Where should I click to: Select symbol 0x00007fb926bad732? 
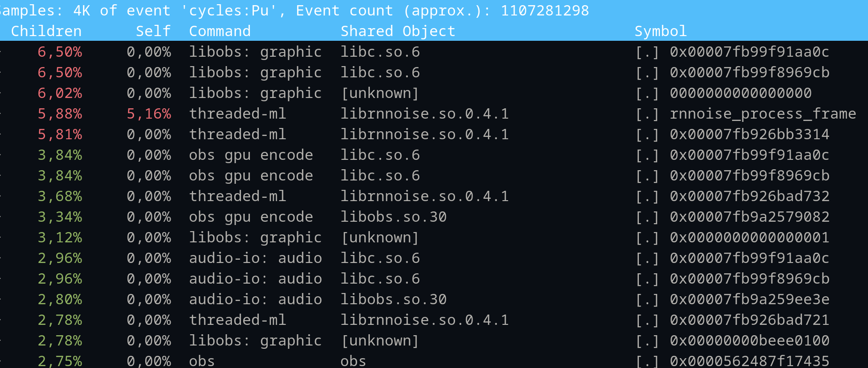coord(750,196)
